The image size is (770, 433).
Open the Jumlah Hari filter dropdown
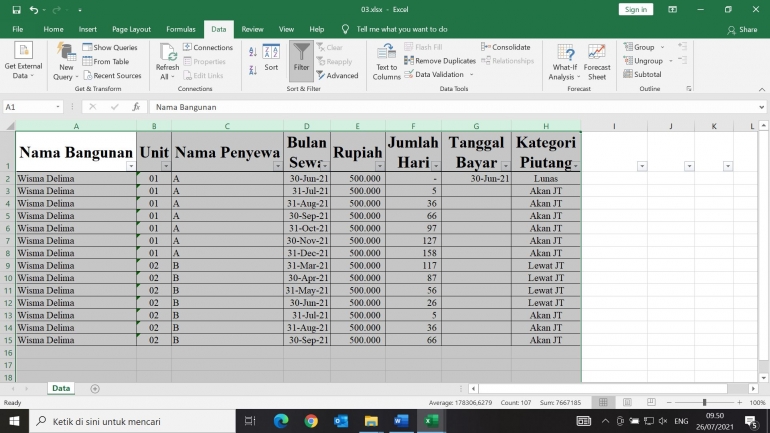coord(436,166)
